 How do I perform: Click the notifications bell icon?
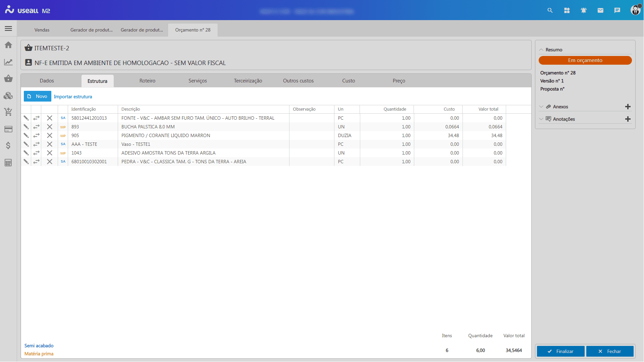(584, 10)
